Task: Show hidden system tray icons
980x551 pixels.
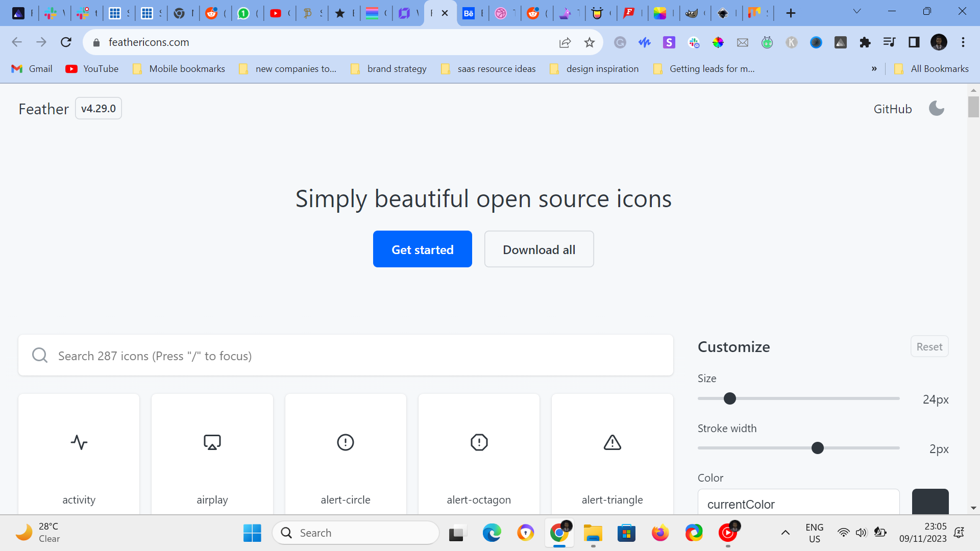Action: pos(785,533)
